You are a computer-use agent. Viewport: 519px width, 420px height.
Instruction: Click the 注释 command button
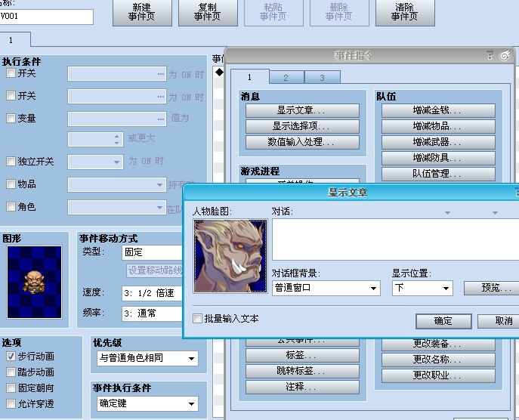point(302,387)
